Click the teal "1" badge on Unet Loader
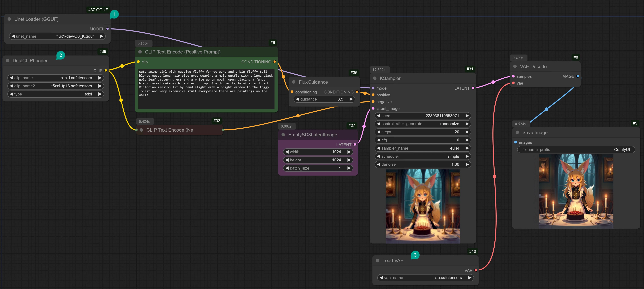644x289 pixels. click(x=114, y=14)
